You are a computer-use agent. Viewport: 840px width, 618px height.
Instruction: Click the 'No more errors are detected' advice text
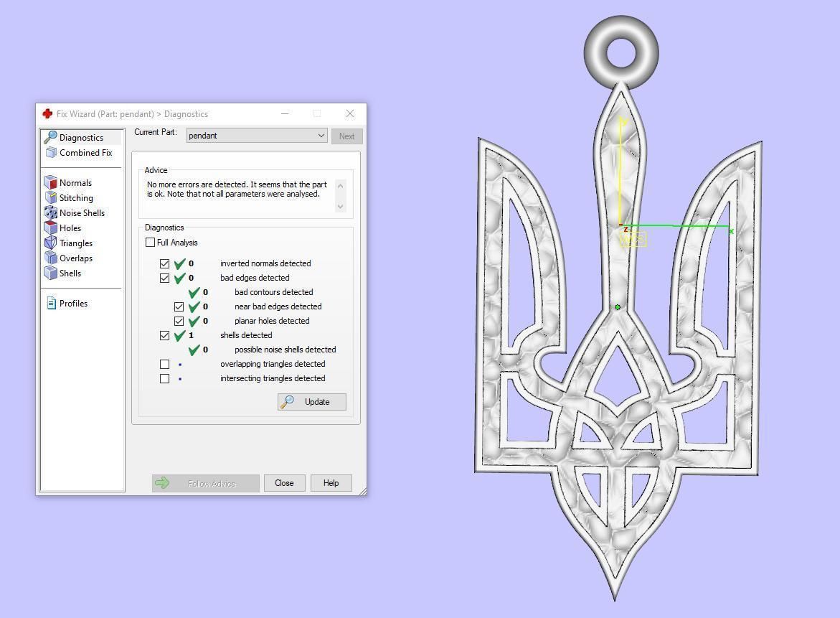(237, 189)
